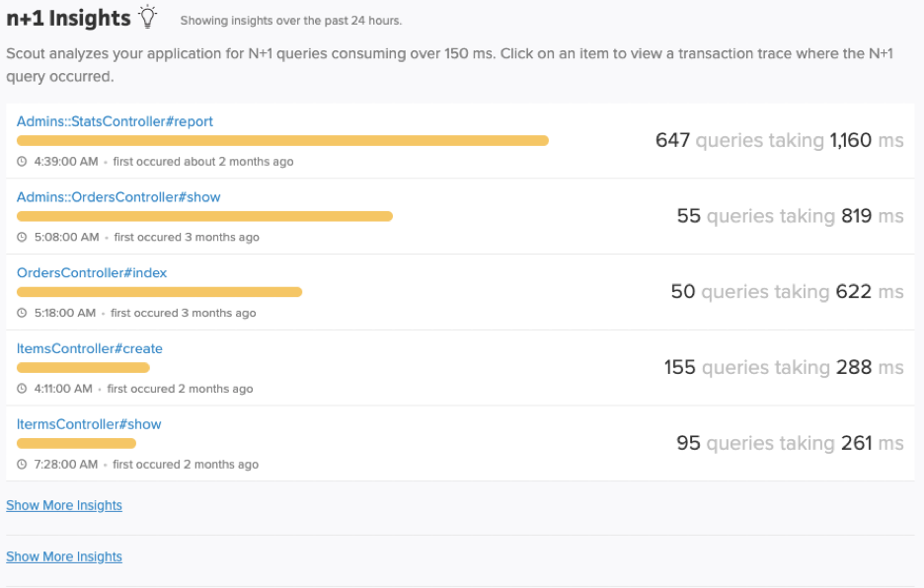
Task: Click clock icon next to 4:11:00 AM
Action: [x=22, y=389]
